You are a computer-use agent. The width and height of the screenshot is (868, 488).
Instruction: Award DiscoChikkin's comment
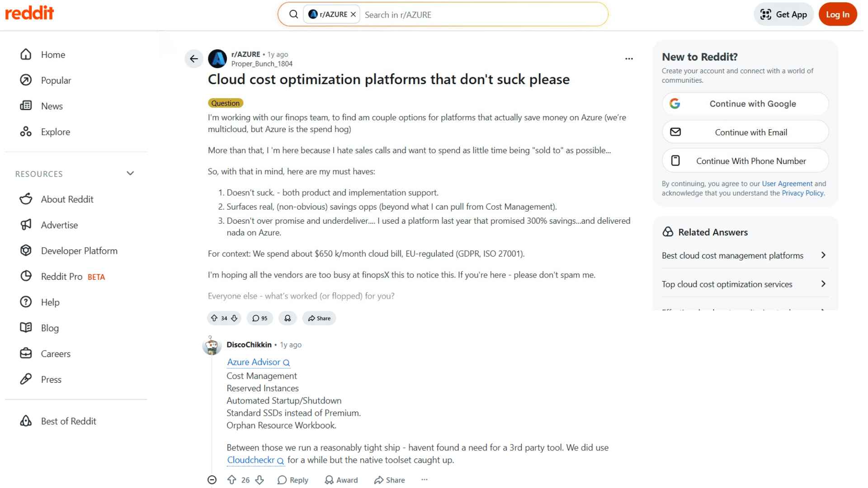tap(341, 480)
